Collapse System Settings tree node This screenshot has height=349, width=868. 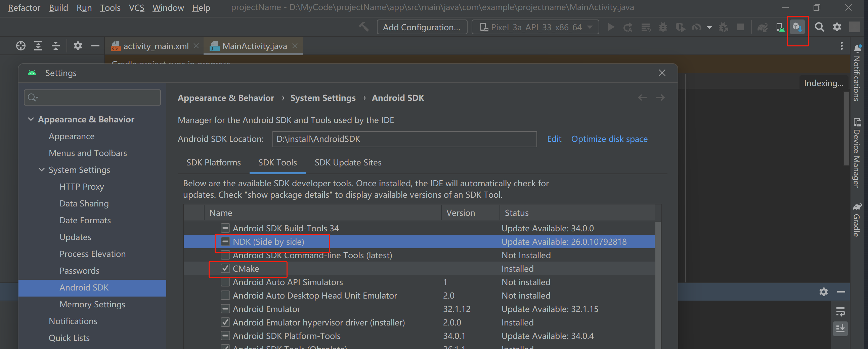tap(41, 169)
